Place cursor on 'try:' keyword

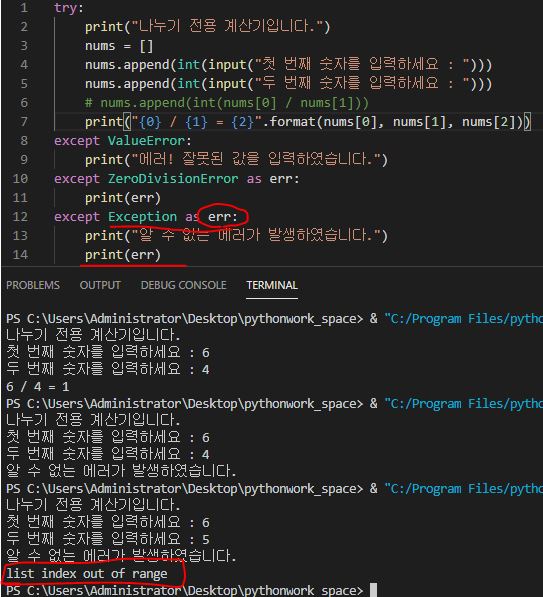69,8
